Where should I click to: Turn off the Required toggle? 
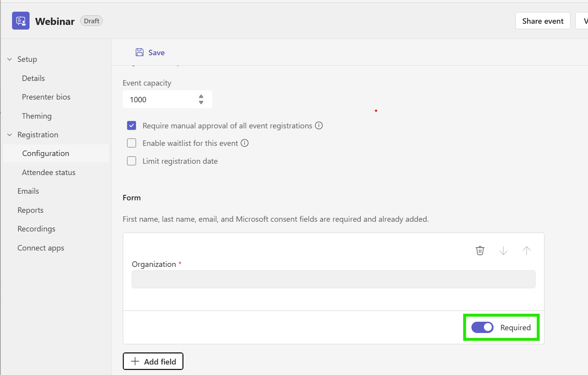(x=482, y=328)
